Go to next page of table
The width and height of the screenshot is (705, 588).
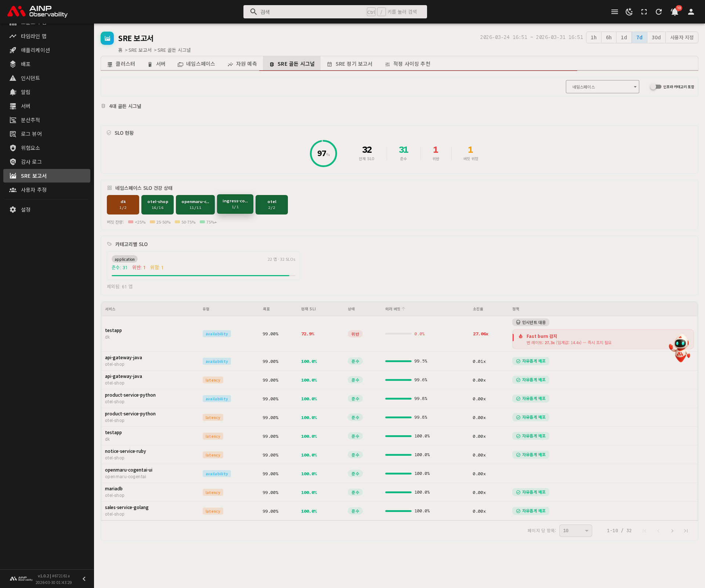[x=672, y=531]
